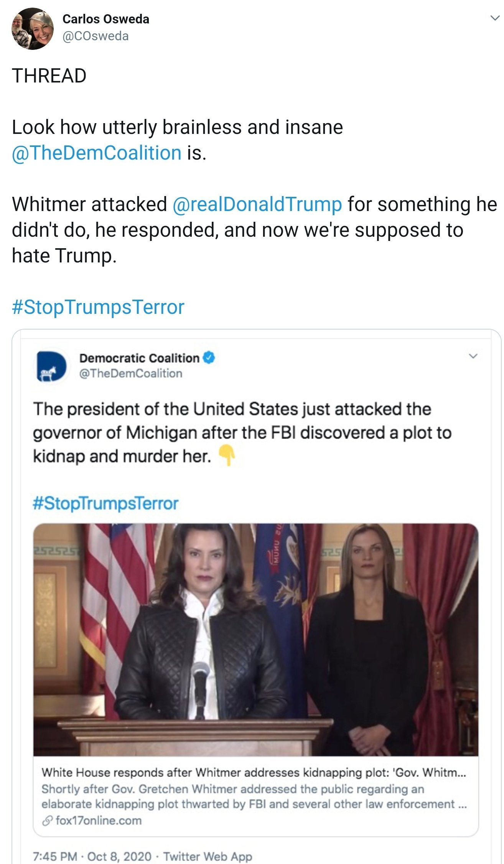The width and height of the screenshot is (504, 864).
Task: Click the @COsweda handle
Action: [96, 36]
